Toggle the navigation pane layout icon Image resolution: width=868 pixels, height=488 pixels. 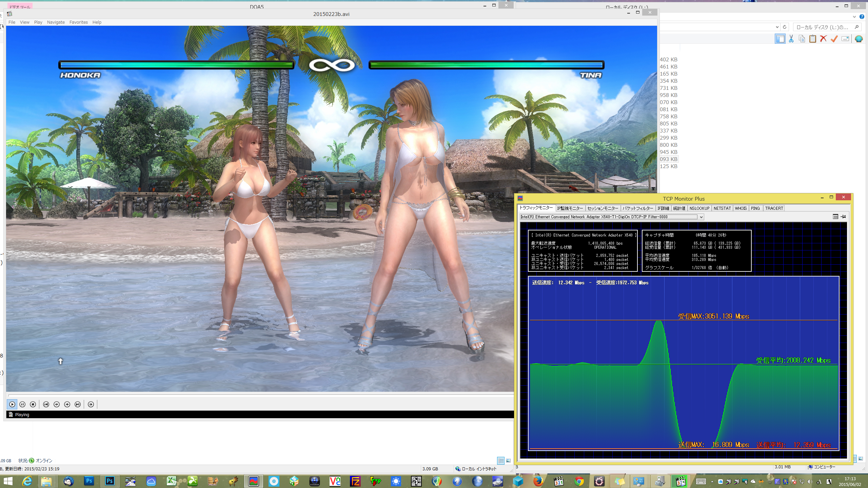tap(780, 39)
